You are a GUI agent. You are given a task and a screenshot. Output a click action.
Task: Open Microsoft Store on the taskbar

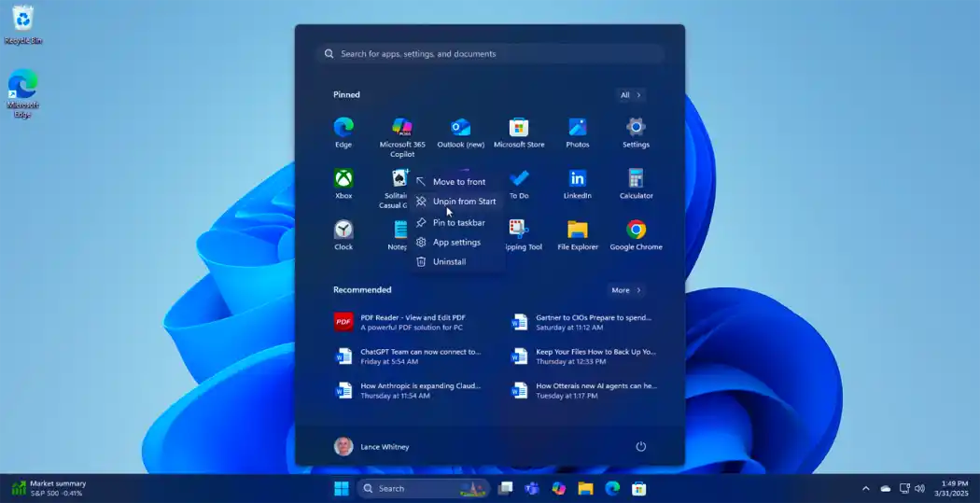[638, 489]
